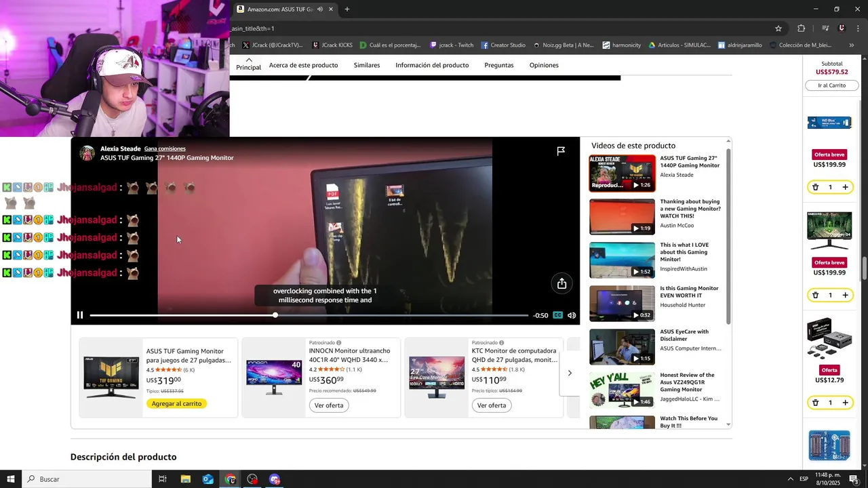The image size is (868, 488).
Task: Jump to Información del producto
Action: (x=432, y=65)
